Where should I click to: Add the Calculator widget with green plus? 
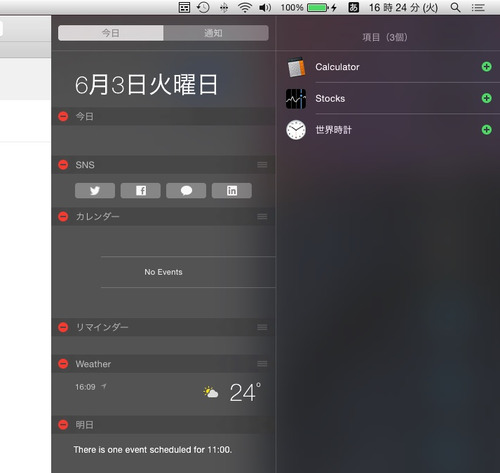click(x=486, y=67)
